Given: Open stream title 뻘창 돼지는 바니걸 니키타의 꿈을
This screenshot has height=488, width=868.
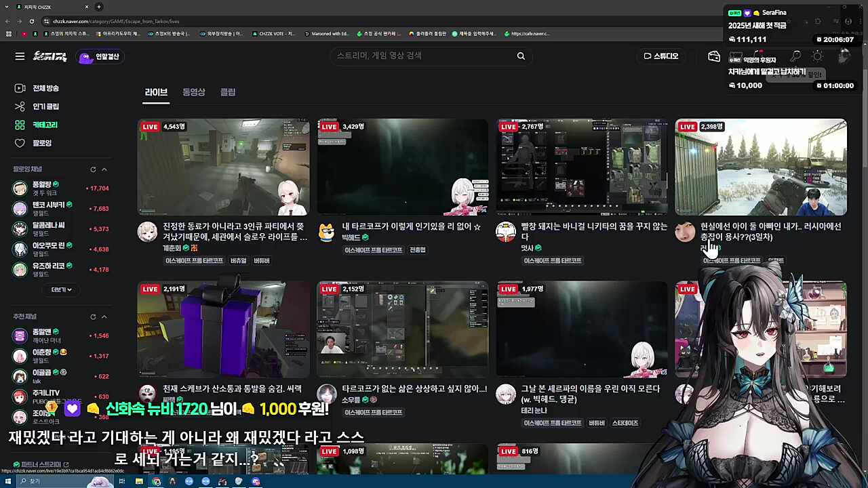Looking at the screenshot, I should tap(594, 232).
